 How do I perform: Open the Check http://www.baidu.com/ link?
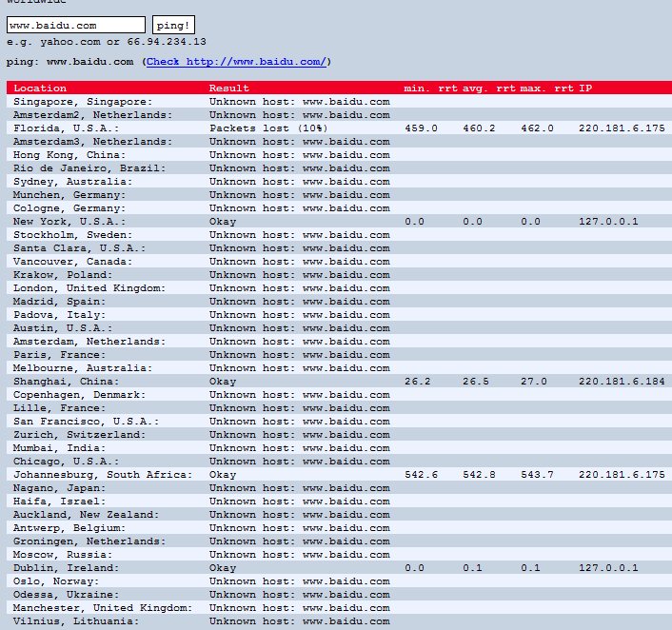(x=237, y=62)
